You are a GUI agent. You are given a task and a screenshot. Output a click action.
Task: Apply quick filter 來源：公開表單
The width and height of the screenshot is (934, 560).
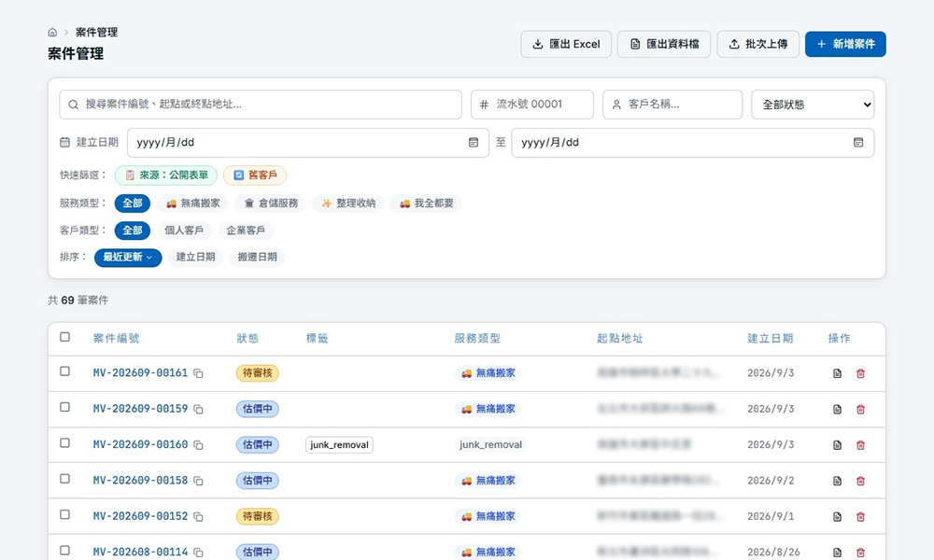click(x=166, y=175)
